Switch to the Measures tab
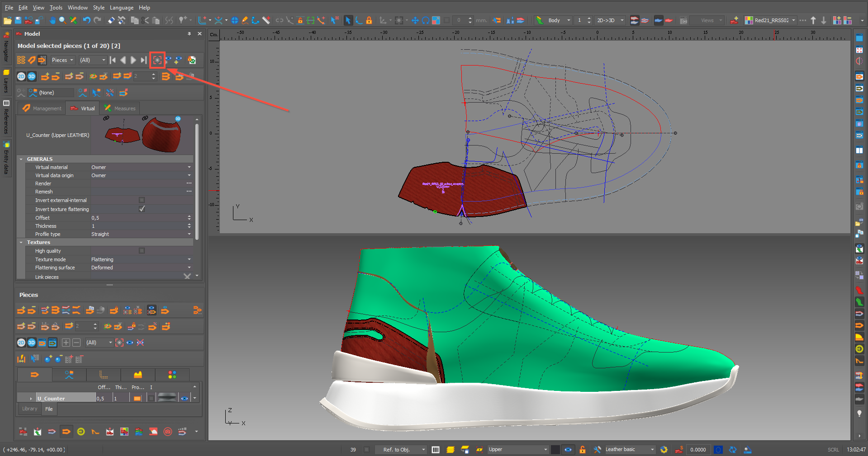The height and width of the screenshot is (456, 868). [120, 108]
